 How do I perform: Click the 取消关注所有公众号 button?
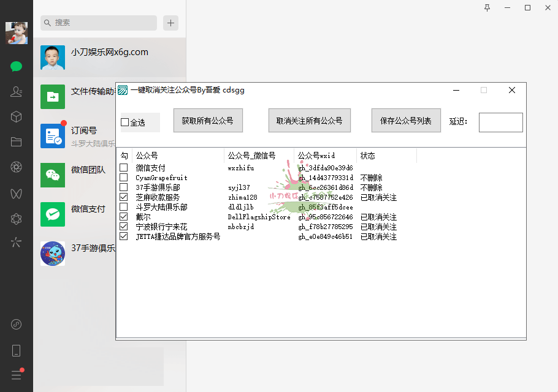click(309, 121)
